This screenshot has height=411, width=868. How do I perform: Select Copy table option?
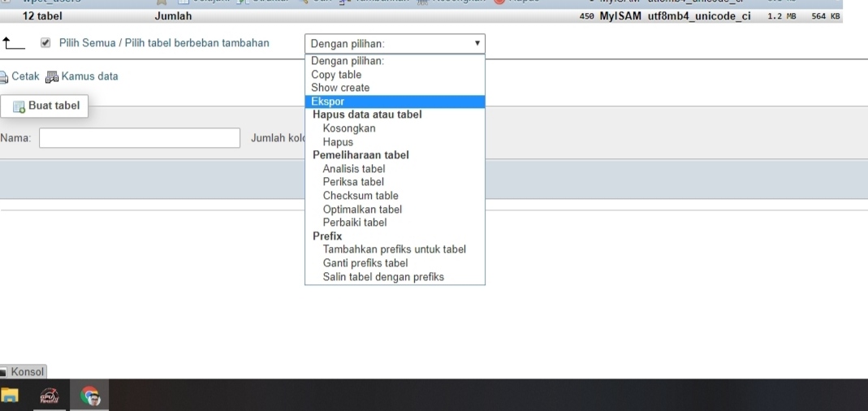click(336, 75)
